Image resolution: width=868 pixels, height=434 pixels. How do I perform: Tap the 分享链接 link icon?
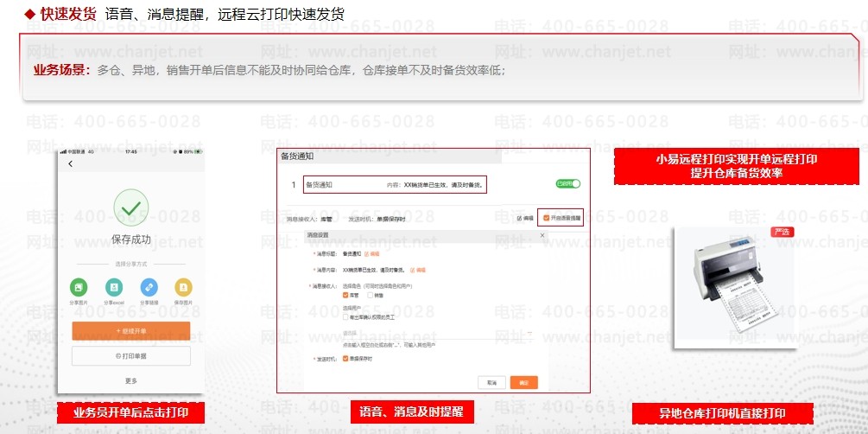coord(149,287)
